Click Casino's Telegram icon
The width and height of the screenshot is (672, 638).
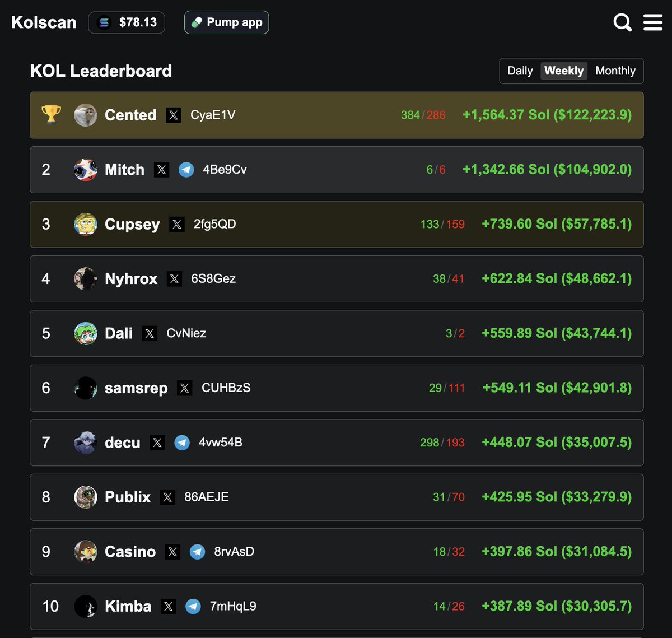(x=197, y=552)
